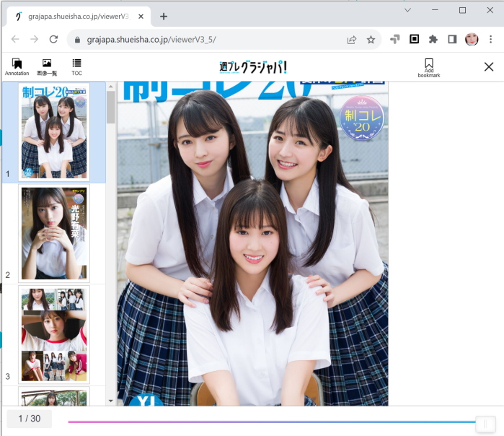504x436 pixels.
Task: Open the Chrome extensions puzzle menu
Action: pos(433,39)
